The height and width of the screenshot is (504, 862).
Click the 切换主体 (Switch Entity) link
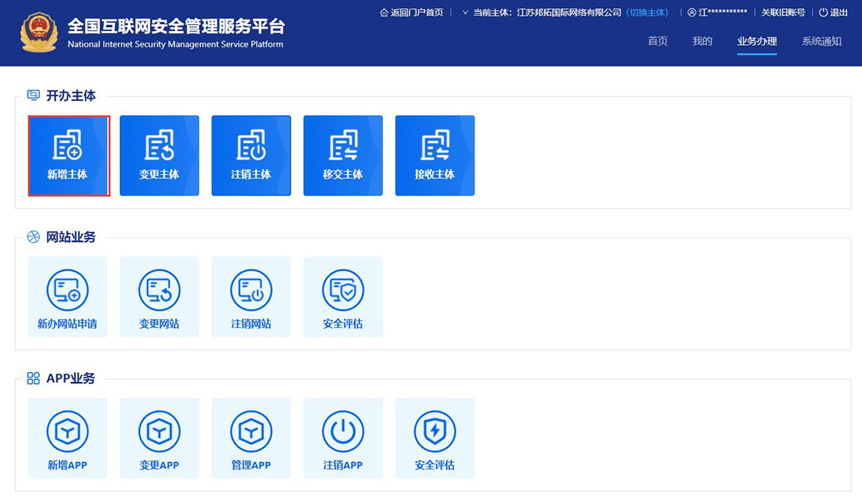647,12
